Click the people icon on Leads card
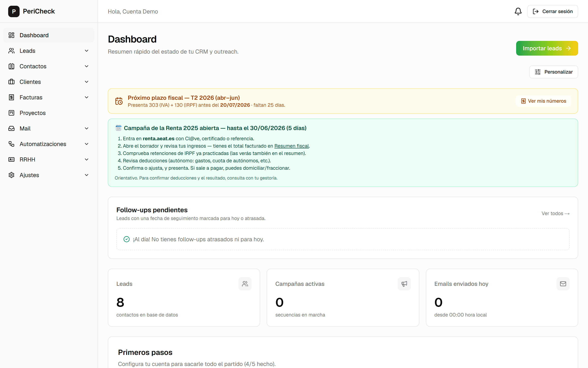Screen dimensions: 588x368 coord(245,284)
